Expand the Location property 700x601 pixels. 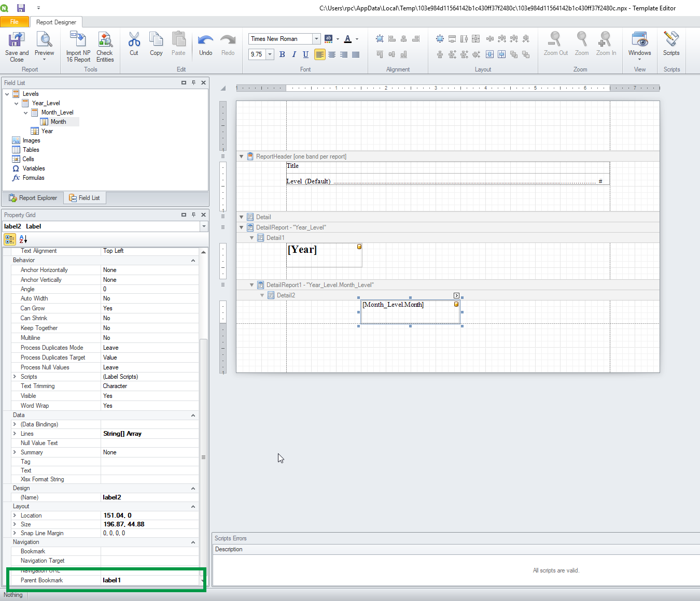pyautogui.click(x=15, y=516)
